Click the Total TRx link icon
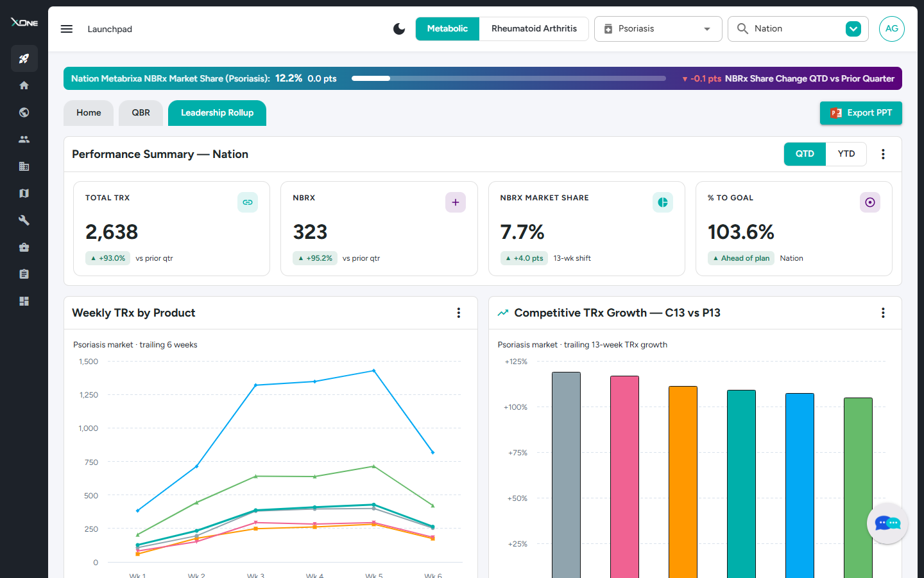This screenshot has height=578, width=924. [x=248, y=202]
